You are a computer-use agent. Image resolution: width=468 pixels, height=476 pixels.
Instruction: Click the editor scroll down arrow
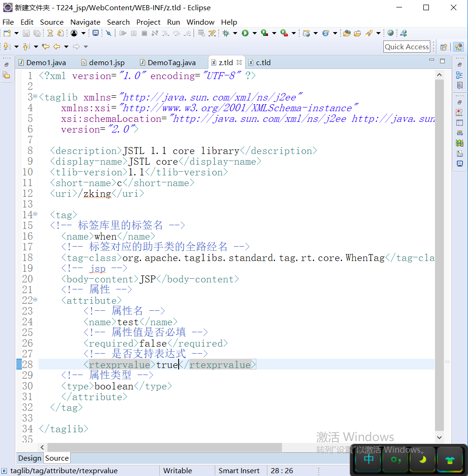(439, 437)
